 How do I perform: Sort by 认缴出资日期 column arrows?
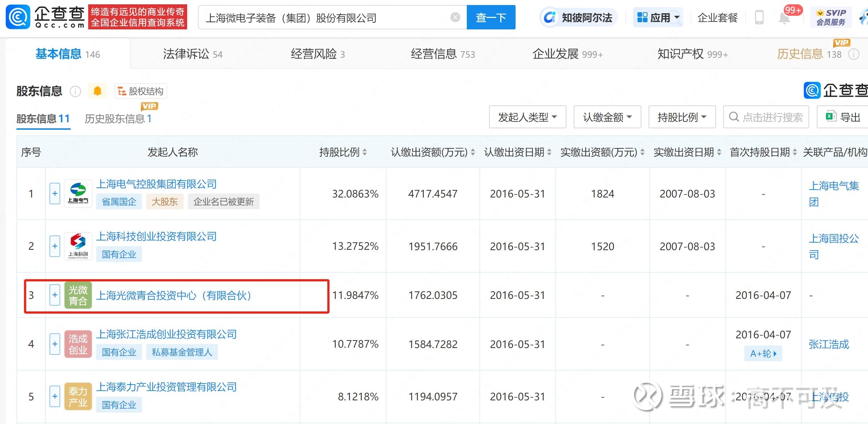pos(549,152)
